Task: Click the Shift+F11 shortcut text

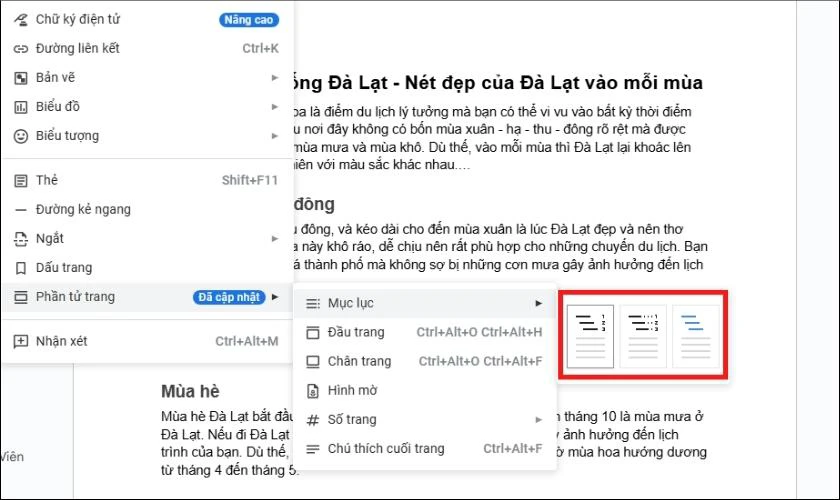Action: pos(250,181)
